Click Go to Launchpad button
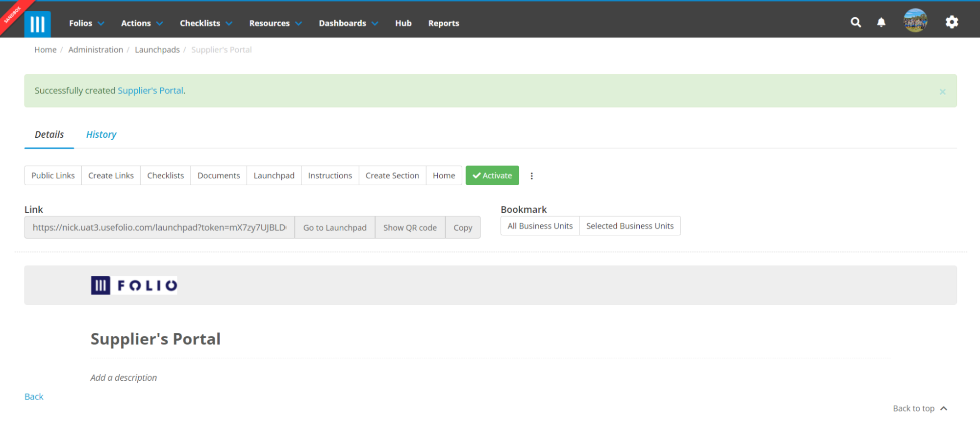This screenshot has width=980, height=422. coord(335,227)
